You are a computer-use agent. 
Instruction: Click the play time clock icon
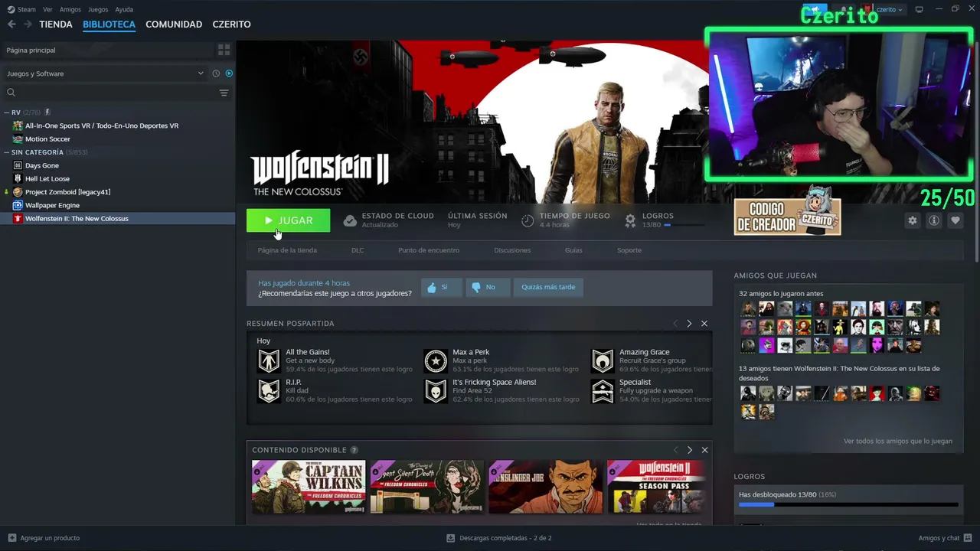click(528, 220)
